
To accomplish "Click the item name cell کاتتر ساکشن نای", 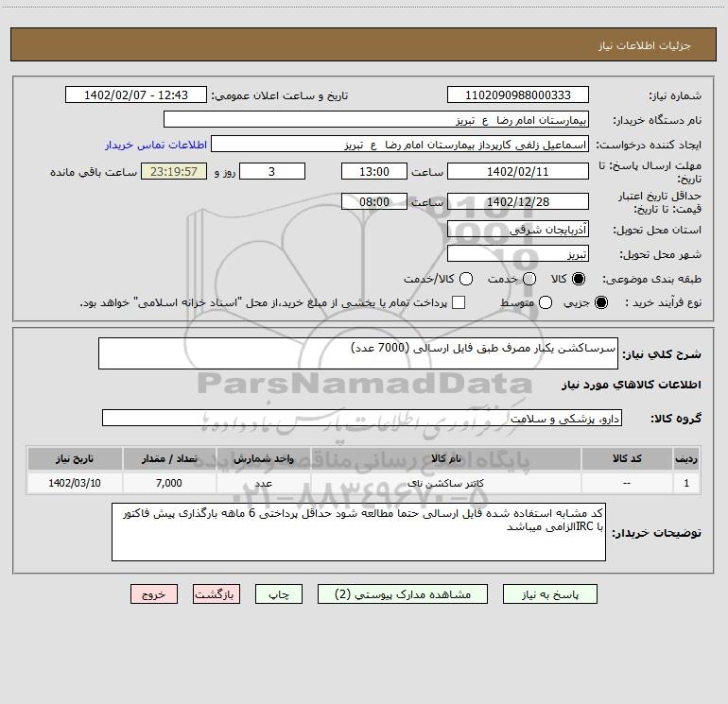I will click(445, 483).
